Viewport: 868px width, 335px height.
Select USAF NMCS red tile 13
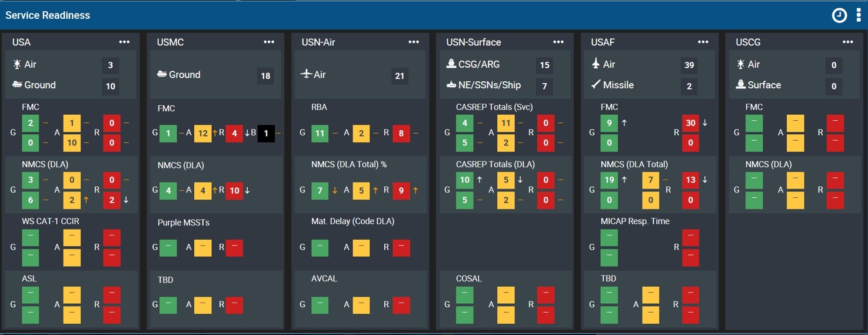[691, 180]
